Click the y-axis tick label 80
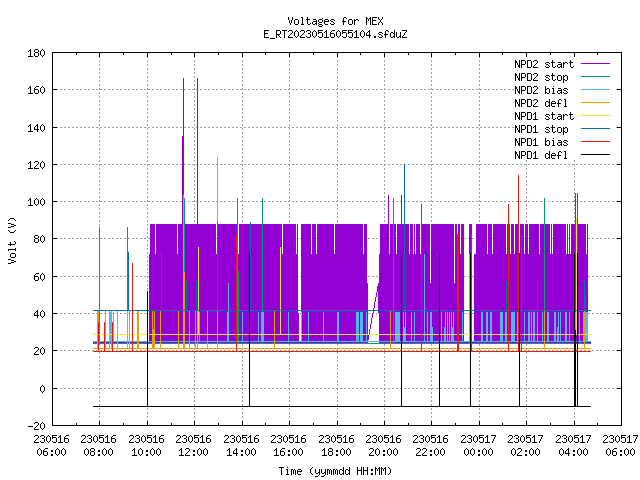The image size is (640, 480). [x=39, y=239]
